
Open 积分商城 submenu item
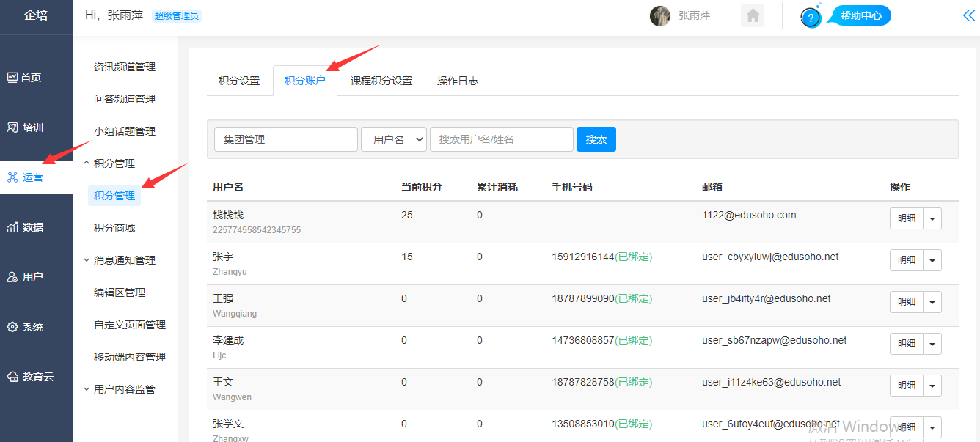coord(114,228)
